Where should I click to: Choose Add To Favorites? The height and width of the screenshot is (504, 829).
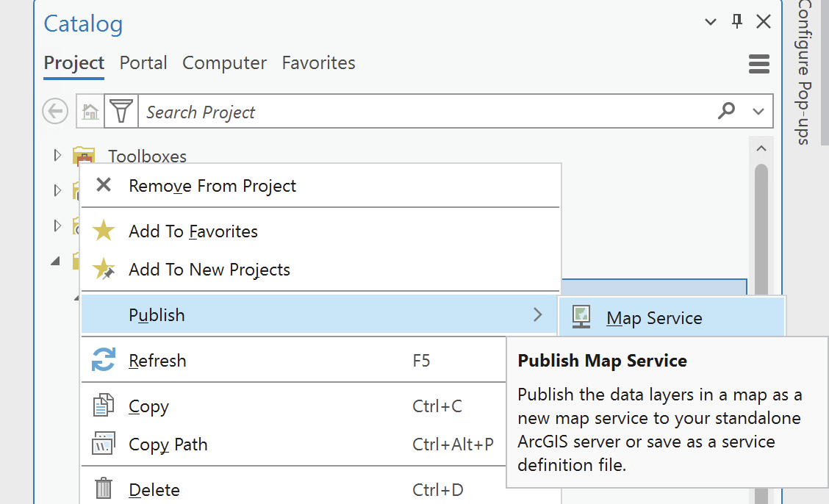pos(320,231)
